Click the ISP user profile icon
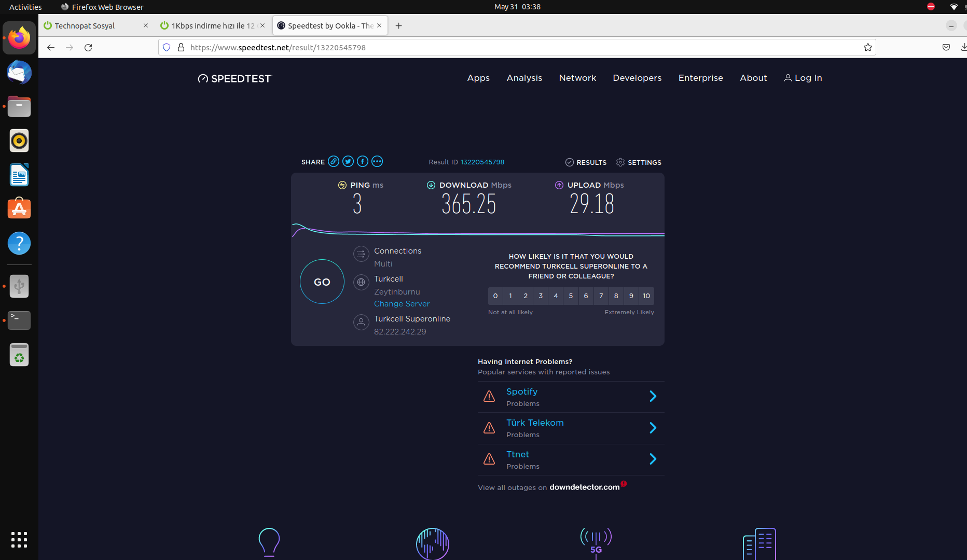This screenshot has height=560, width=967. point(361,322)
